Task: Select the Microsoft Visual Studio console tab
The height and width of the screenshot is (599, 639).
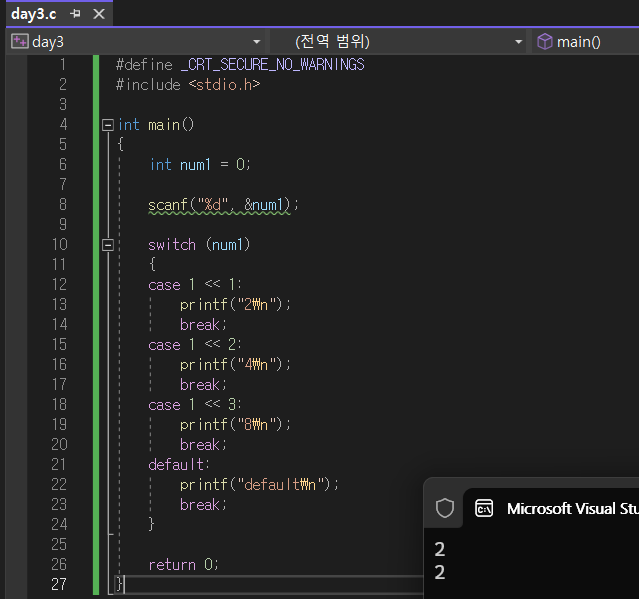Action: [551, 508]
